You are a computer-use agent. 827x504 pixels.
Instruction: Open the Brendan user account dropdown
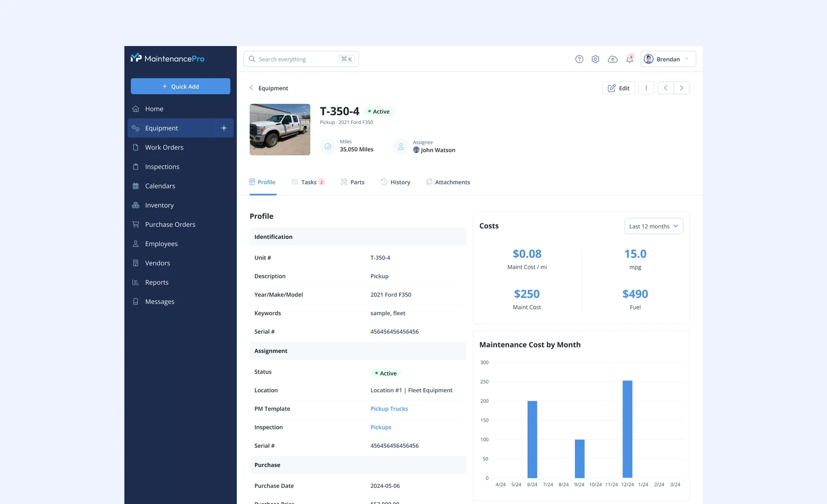coord(668,59)
